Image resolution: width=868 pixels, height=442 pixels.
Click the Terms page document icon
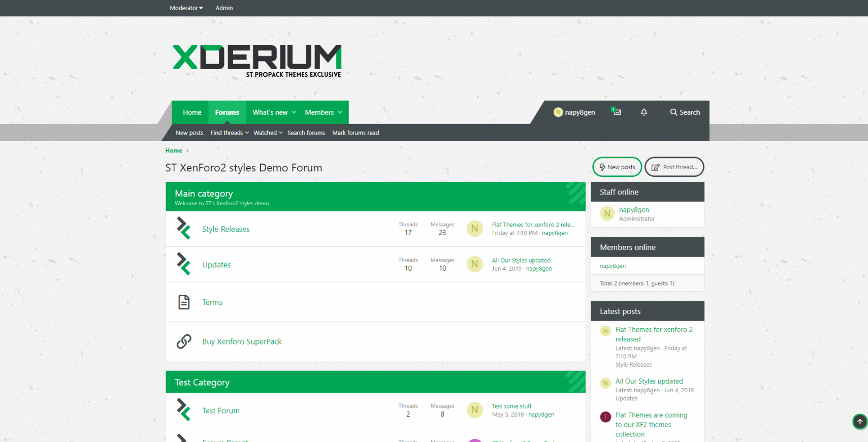184,302
